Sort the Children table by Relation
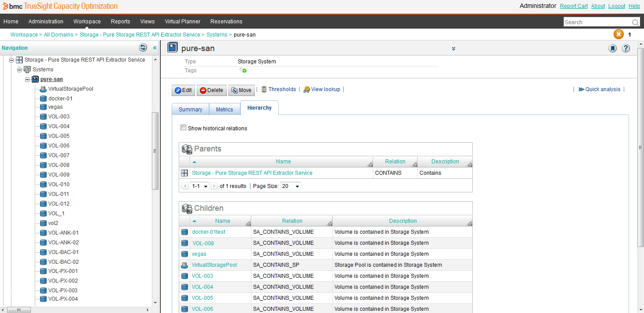 [x=292, y=221]
